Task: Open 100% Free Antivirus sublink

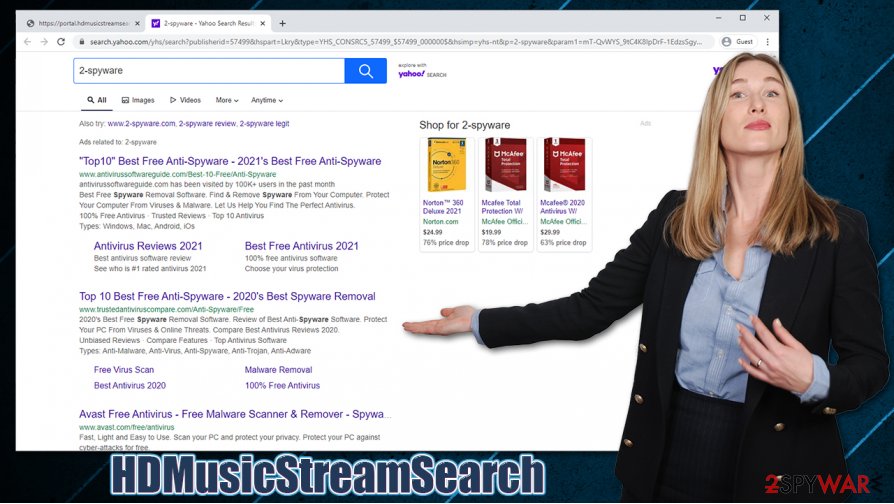Action: 282,385
